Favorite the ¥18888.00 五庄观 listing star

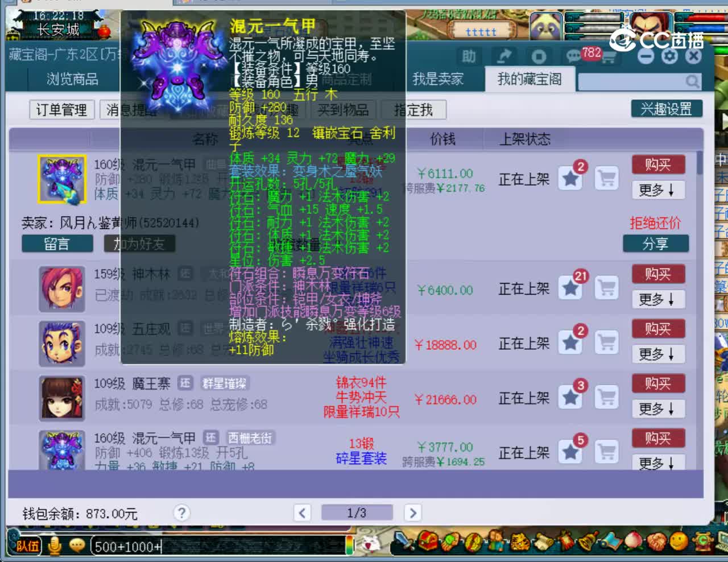(x=570, y=343)
